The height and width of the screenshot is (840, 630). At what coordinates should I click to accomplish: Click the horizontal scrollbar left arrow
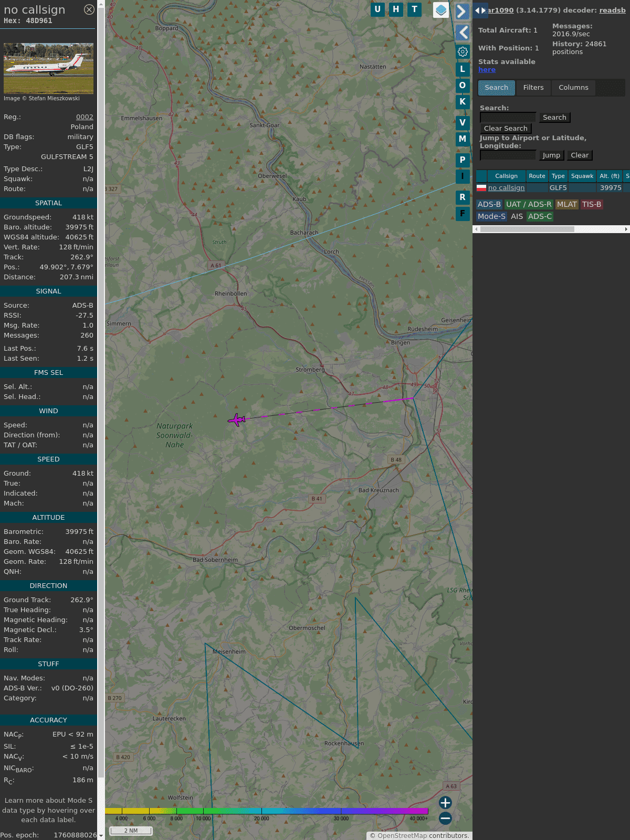click(476, 229)
